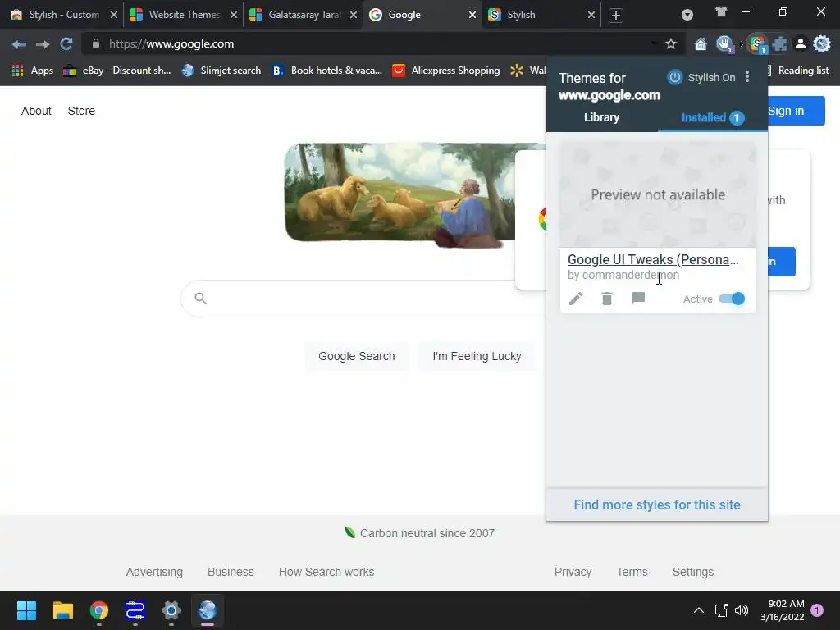Open the Book hotels & vaca... bookmark
Screen dimensions: 840x630
(x=327, y=71)
